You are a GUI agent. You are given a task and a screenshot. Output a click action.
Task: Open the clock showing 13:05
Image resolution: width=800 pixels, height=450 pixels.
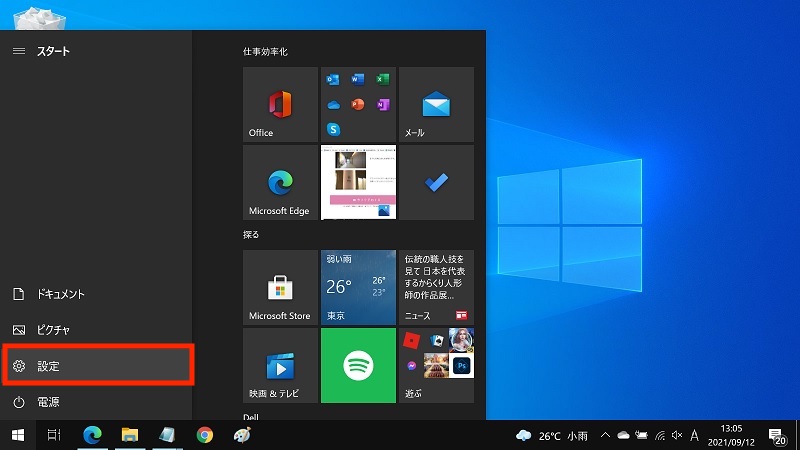(731, 435)
